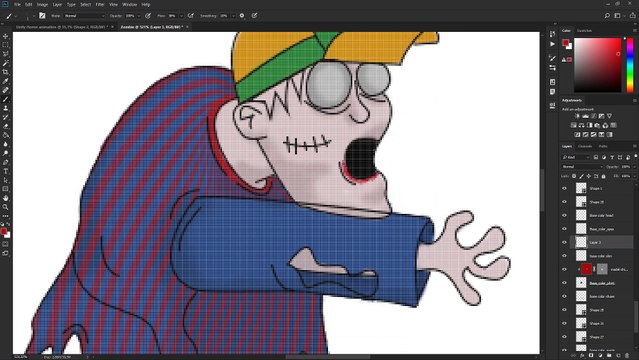The width and height of the screenshot is (639, 360).
Task: Open the File menu
Action: [17, 4]
